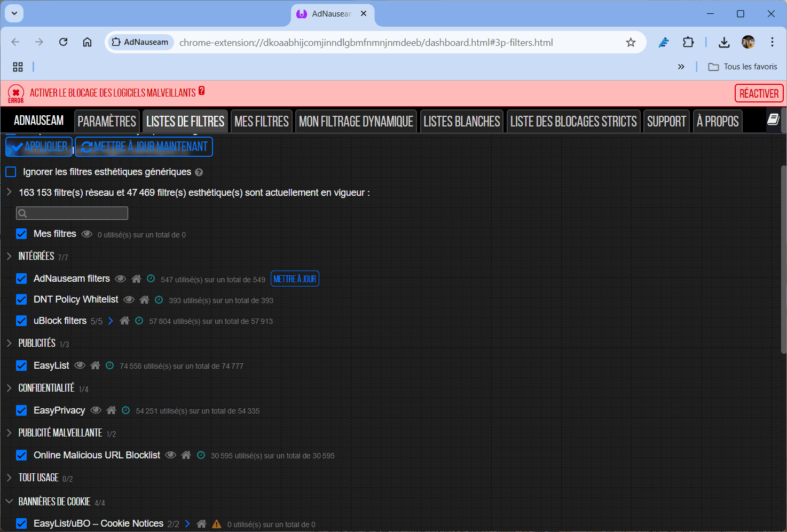Open the documentation book icon
787x532 pixels.
click(x=773, y=120)
